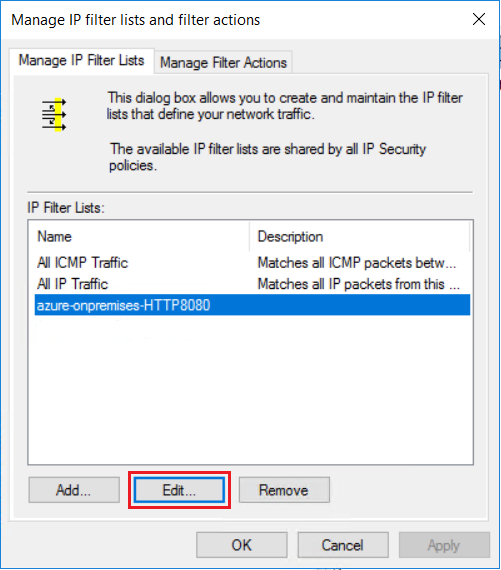Confirm the dialog with OK
The image size is (501, 570).
coord(242,545)
